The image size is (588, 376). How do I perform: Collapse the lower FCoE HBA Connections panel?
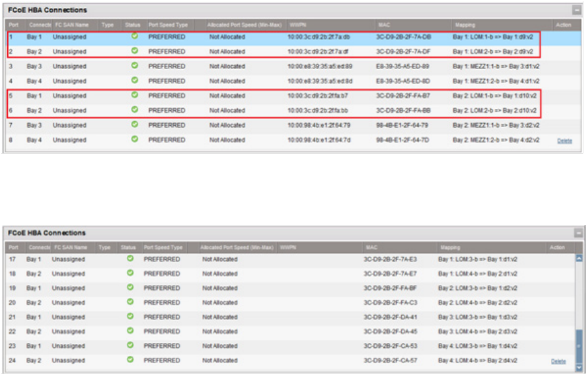578,233
